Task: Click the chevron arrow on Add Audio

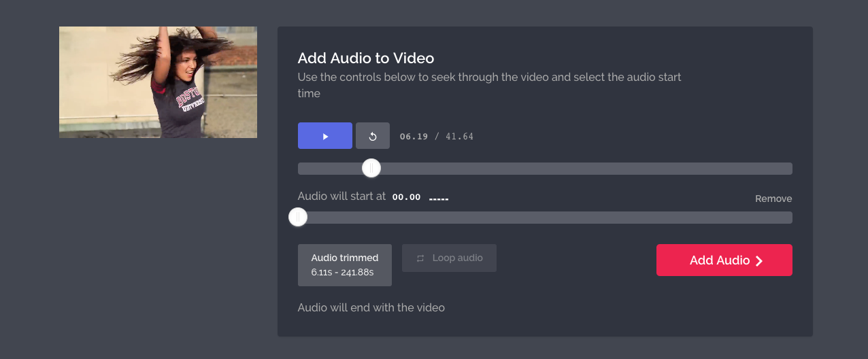Action: point(759,261)
